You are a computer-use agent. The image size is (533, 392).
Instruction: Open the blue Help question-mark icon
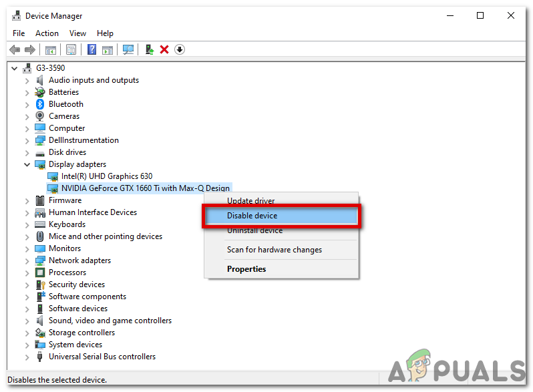tap(92, 49)
